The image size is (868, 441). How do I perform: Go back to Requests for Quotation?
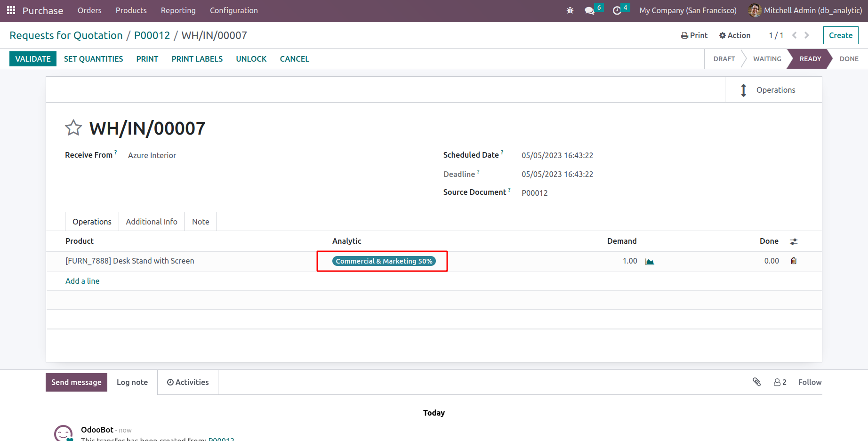[66, 35]
